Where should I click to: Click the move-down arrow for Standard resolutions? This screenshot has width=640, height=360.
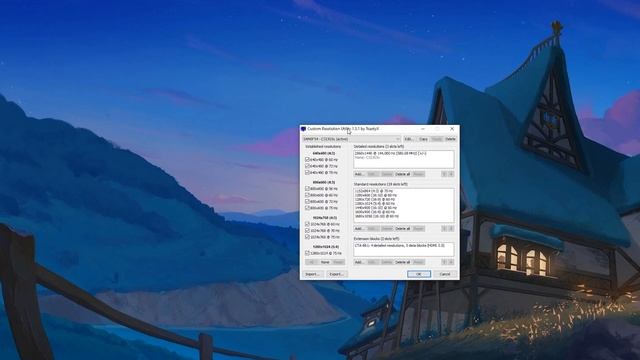pos(451,229)
